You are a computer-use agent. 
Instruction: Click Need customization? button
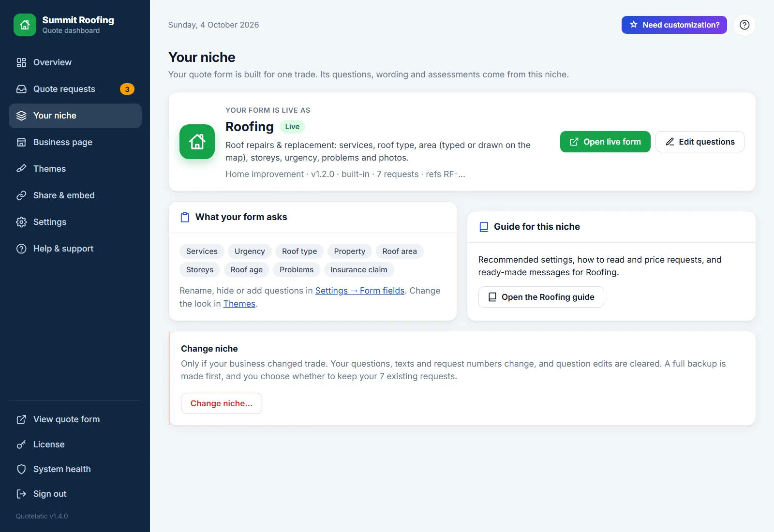tap(674, 25)
